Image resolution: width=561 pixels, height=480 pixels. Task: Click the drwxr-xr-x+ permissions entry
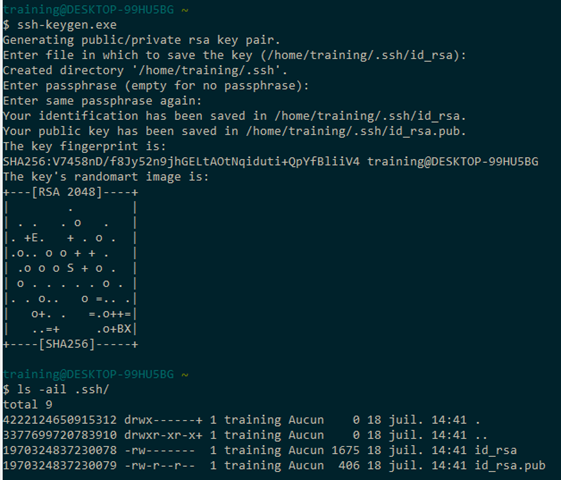click(163, 435)
